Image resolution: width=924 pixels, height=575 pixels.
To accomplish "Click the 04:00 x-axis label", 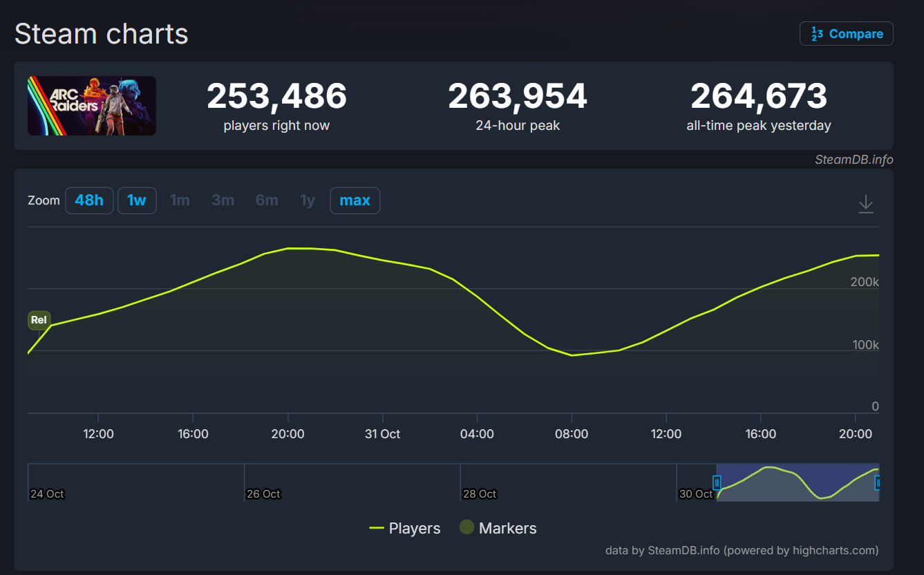I will 477,434.
